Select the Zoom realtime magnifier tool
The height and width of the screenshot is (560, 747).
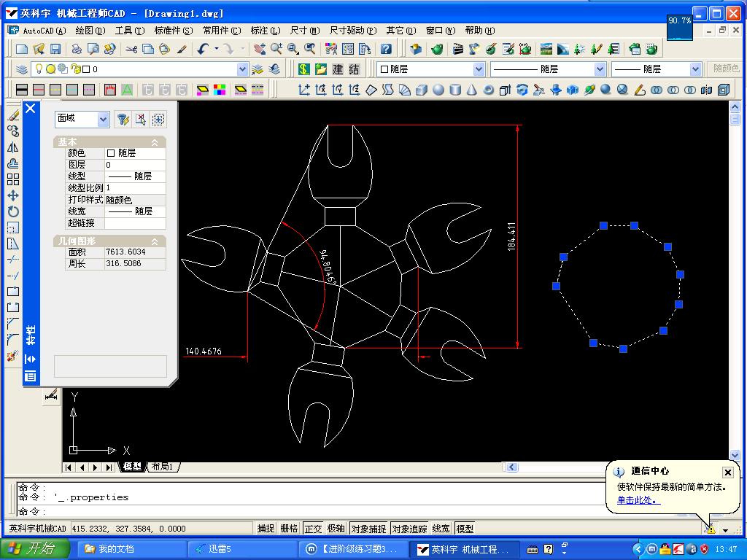coord(276,49)
